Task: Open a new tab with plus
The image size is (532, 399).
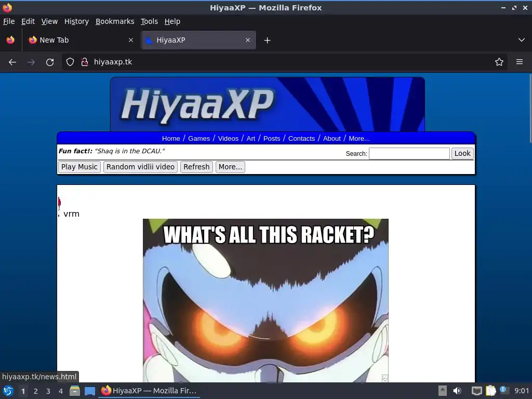Action: pyautogui.click(x=268, y=41)
